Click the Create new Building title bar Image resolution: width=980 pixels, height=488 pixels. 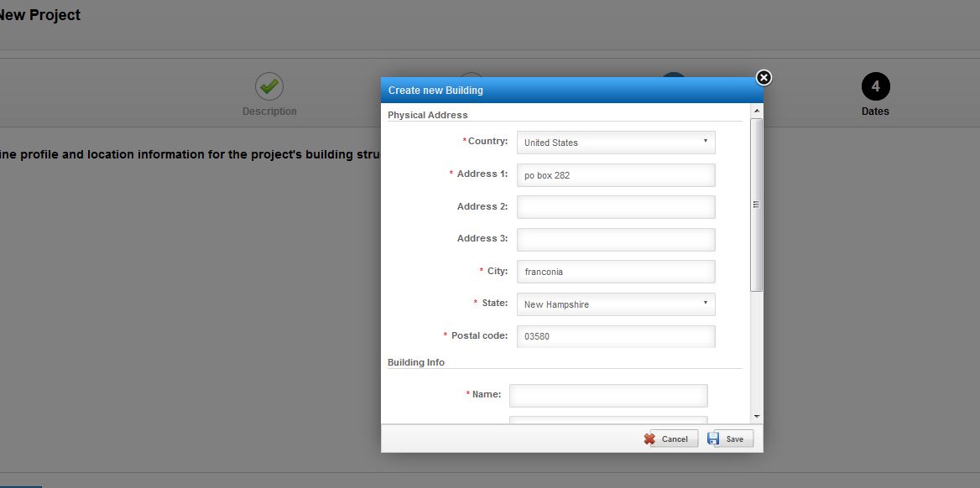coord(572,90)
